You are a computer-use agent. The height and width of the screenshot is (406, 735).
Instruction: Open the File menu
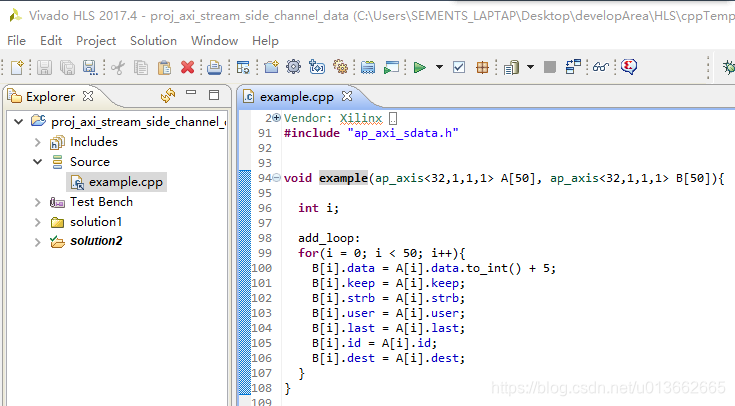coord(16,41)
